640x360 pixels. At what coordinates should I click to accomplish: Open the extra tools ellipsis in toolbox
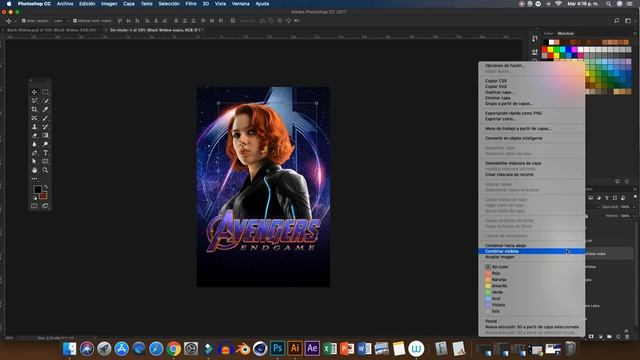34,178
